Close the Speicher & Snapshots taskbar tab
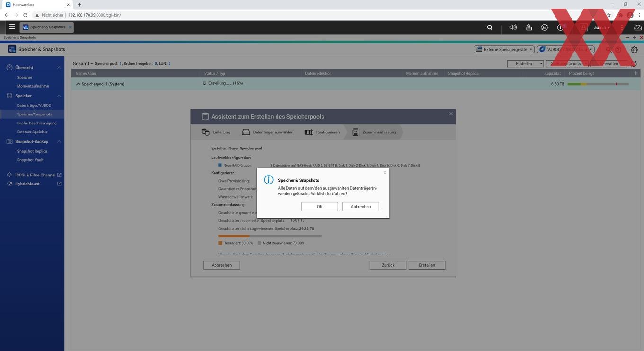Screen dimensions: 644x351 (x=70, y=27)
